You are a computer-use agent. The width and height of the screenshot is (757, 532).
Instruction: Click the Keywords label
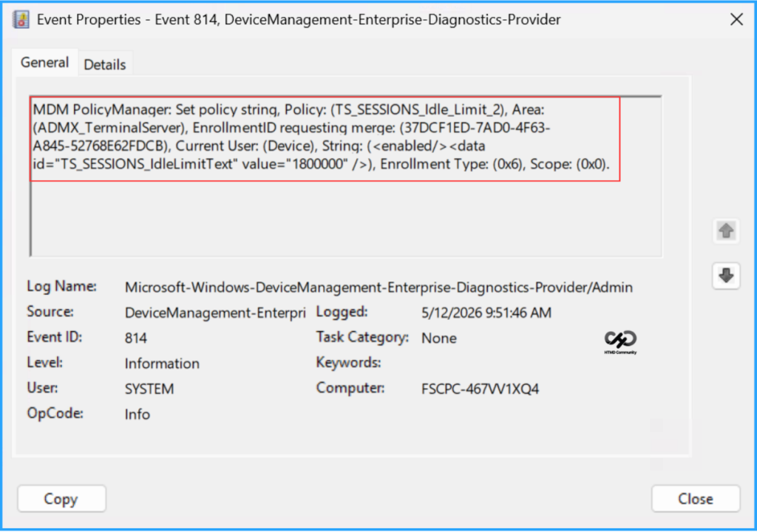click(349, 363)
